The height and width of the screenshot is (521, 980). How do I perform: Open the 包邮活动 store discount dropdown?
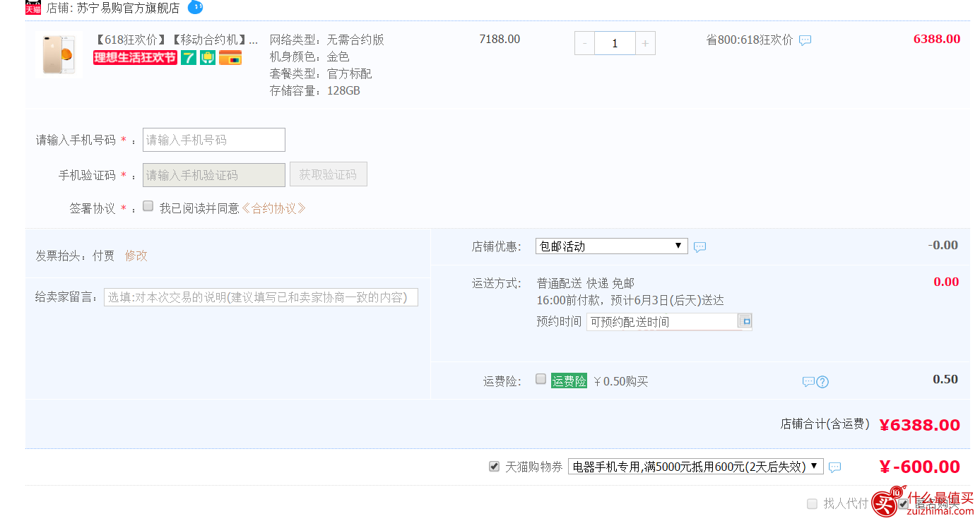[612, 246]
